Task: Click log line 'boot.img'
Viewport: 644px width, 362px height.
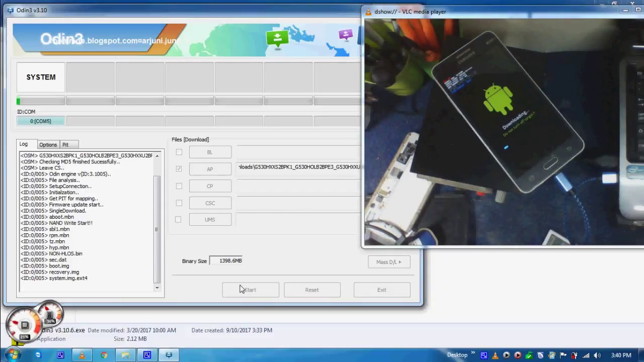Action: pyautogui.click(x=45, y=266)
